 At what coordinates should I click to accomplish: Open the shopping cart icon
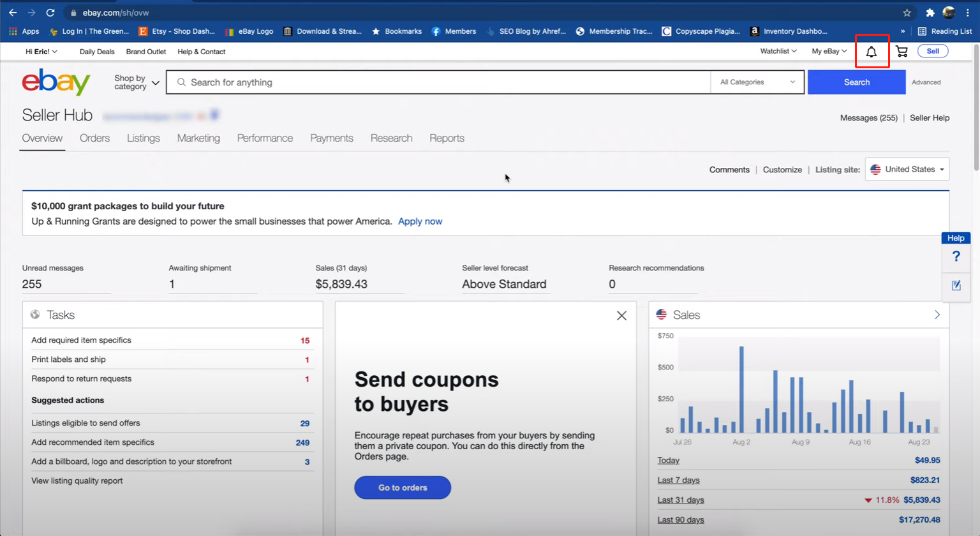pos(902,52)
